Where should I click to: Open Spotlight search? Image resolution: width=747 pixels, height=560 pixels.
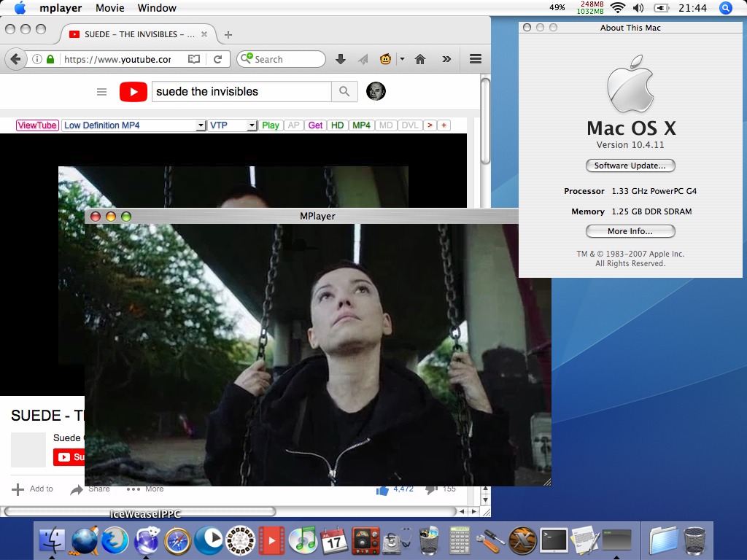coord(726,8)
